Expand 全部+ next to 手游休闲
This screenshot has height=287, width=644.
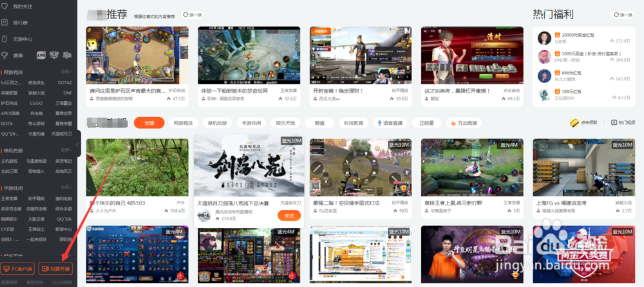(66, 188)
